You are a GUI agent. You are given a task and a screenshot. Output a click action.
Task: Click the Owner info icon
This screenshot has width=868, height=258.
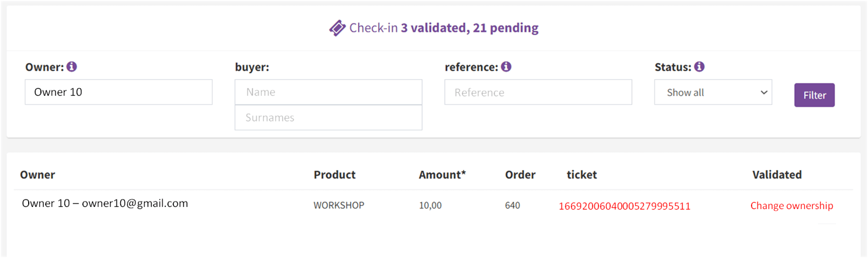pos(72,66)
